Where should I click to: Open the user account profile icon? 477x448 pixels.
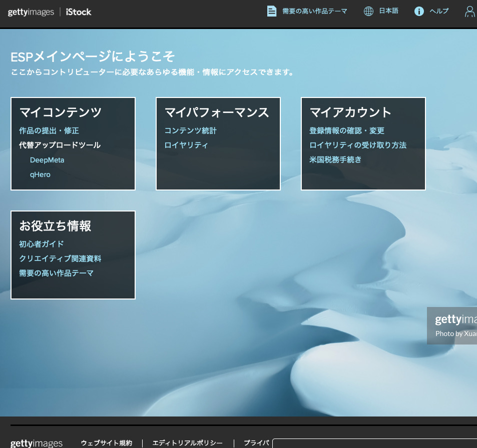469,11
